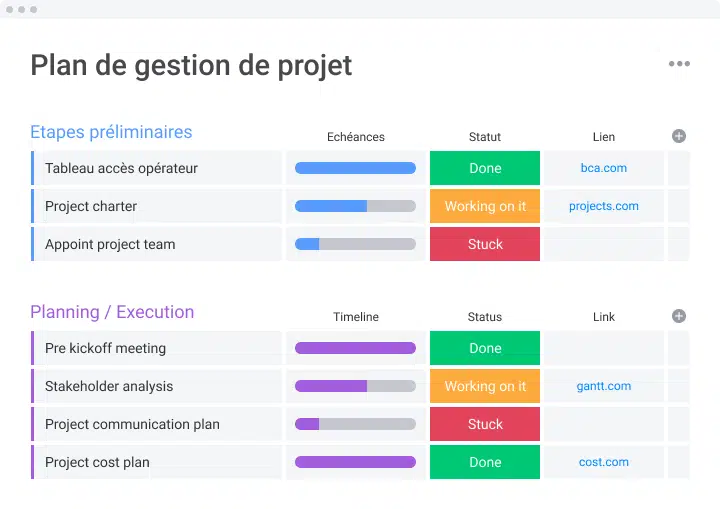Screen dimensions: 720x509
Task: Select Stakeholder analysis timeline bar
Action: pyautogui.click(x=355, y=386)
